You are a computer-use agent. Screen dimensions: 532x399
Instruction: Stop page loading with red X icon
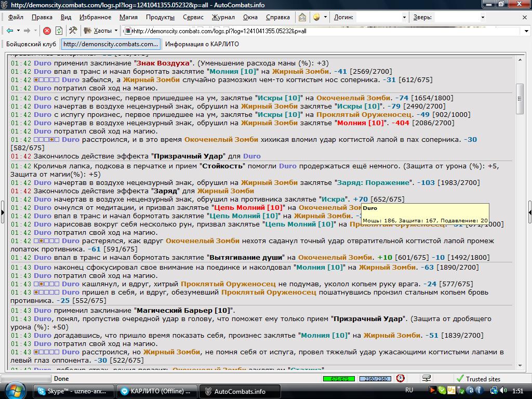pyautogui.click(x=47, y=31)
